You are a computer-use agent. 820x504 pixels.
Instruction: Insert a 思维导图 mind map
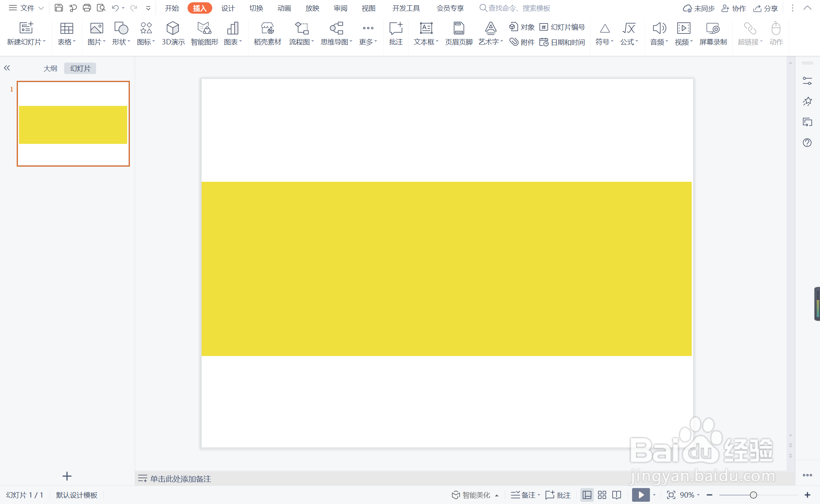coord(336,33)
